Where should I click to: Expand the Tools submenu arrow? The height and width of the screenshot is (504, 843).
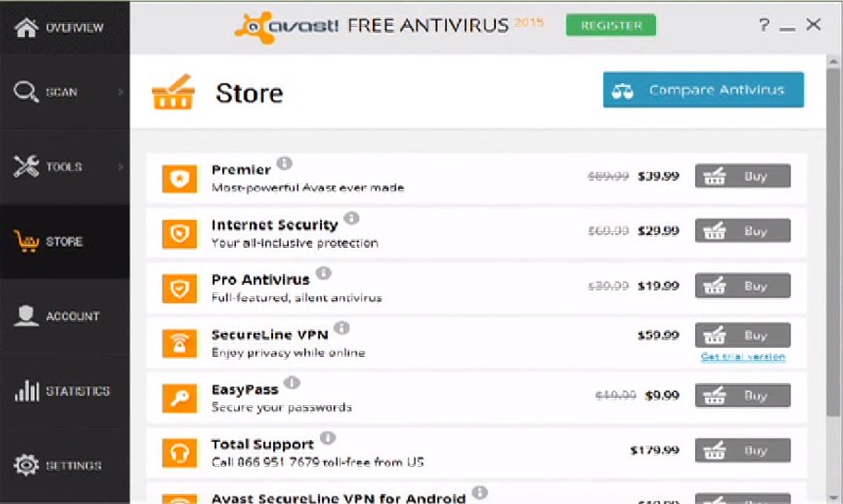[120, 167]
